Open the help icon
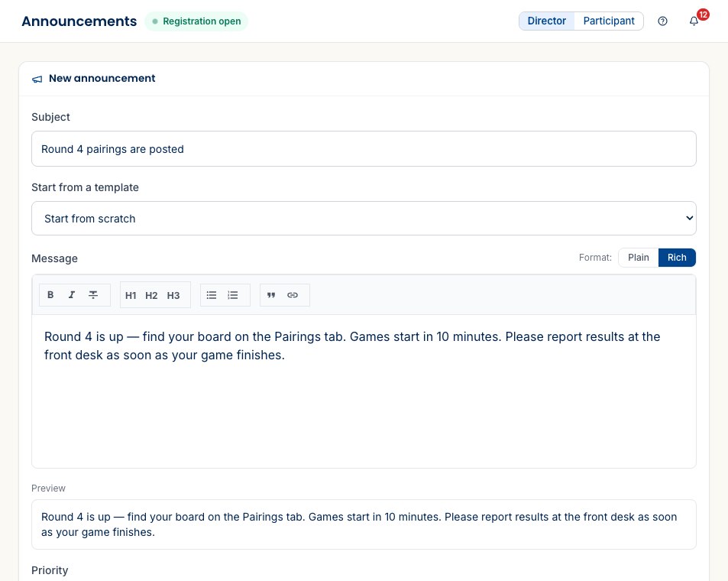Viewport: 728px width, 581px height. pos(662,21)
